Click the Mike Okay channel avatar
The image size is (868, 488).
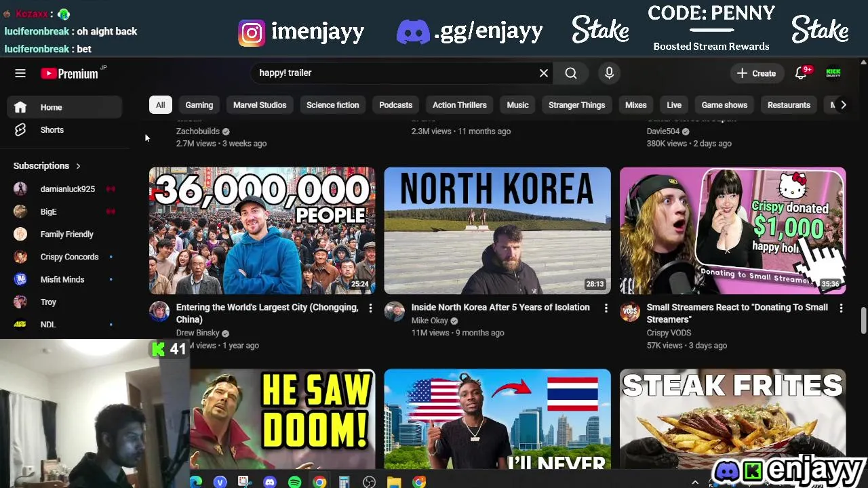click(x=395, y=312)
